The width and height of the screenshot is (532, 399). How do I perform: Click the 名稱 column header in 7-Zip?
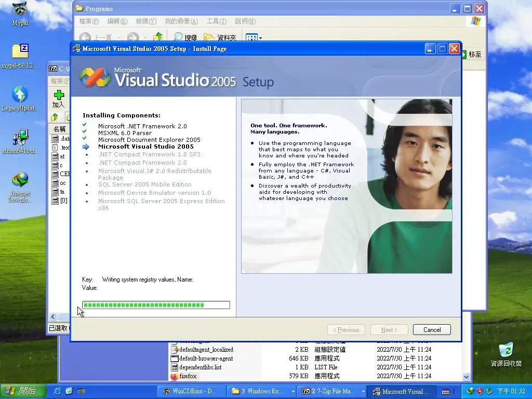click(x=60, y=129)
